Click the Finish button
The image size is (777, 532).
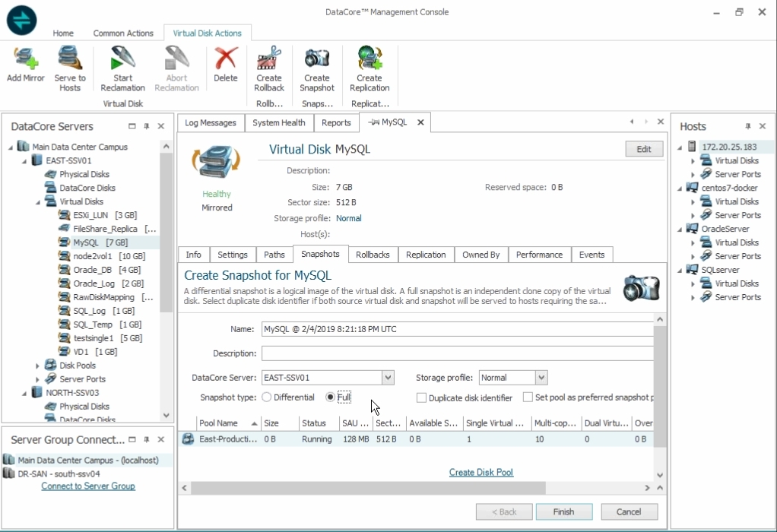pos(564,511)
